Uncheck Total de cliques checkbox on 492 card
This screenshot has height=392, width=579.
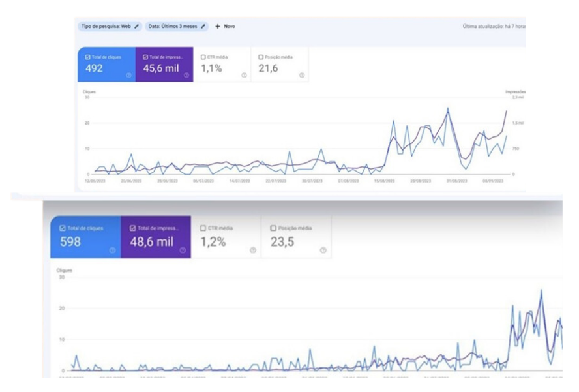pos(87,57)
